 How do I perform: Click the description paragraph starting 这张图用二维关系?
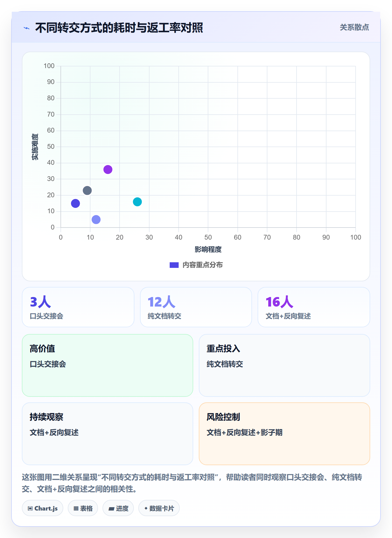(x=192, y=483)
